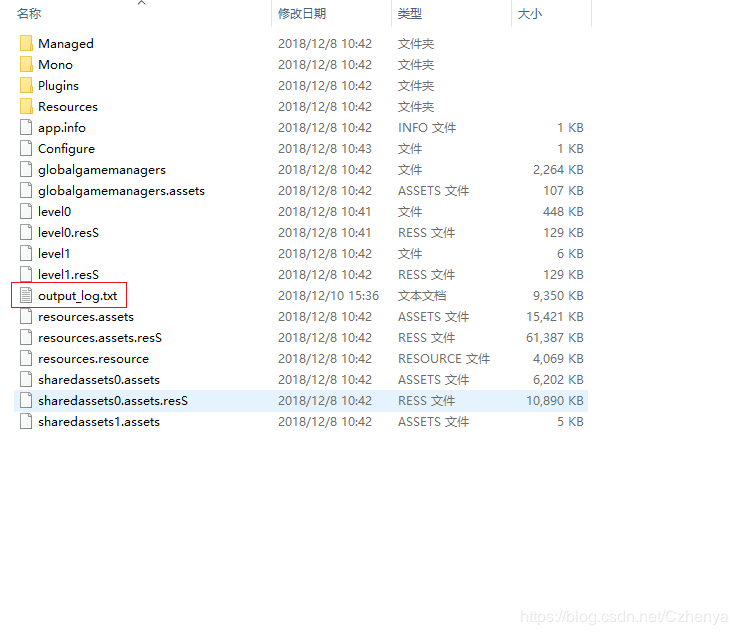Sort by the 修改日期 column header
The width and height of the screenshot is (738, 635).
302,14
